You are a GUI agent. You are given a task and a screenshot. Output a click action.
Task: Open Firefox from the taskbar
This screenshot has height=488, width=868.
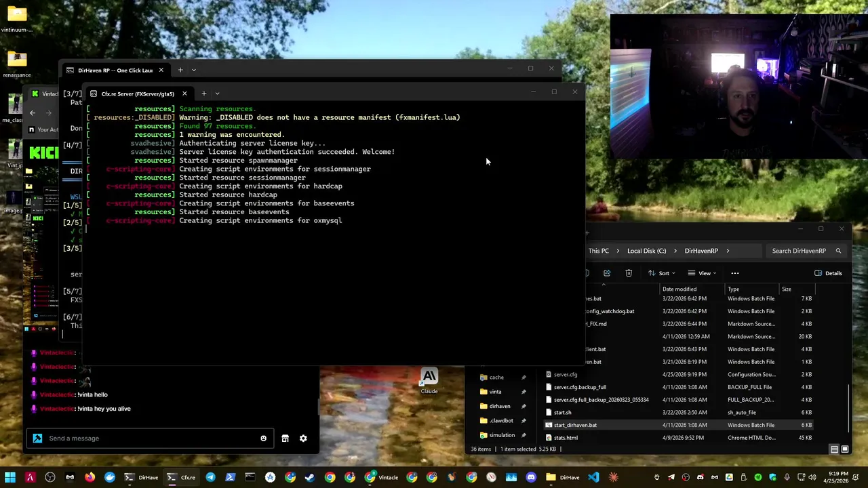click(90, 478)
